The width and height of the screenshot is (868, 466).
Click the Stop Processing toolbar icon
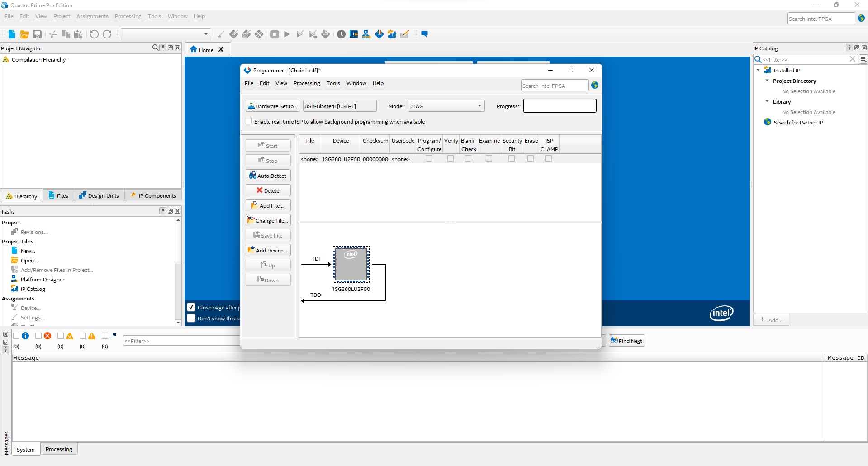[275, 34]
